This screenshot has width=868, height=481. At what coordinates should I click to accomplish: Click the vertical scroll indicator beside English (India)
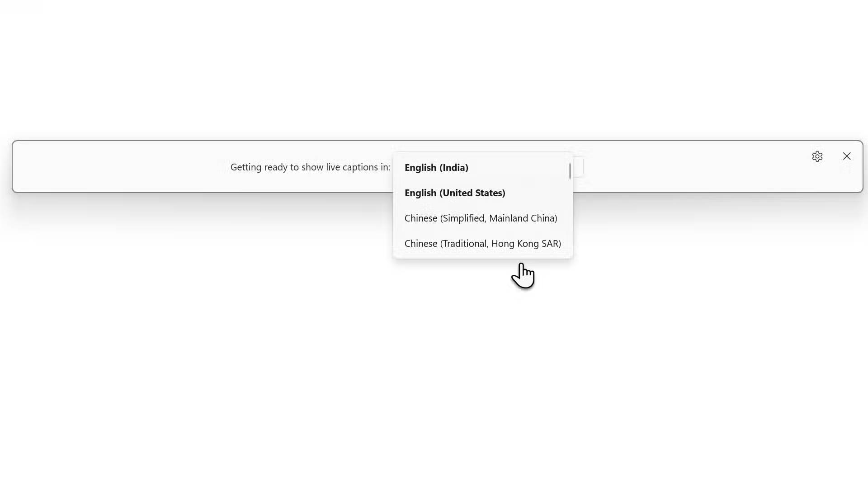[x=570, y=171]
